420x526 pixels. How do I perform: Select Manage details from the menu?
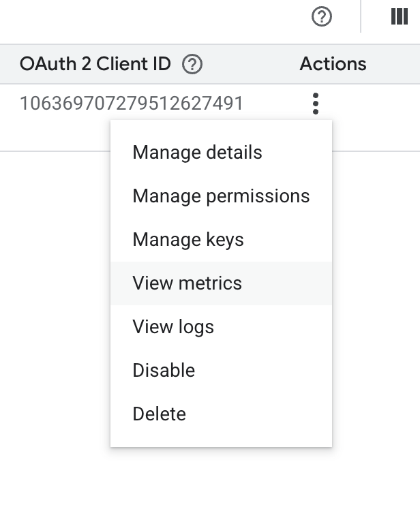tap(197, 153)
